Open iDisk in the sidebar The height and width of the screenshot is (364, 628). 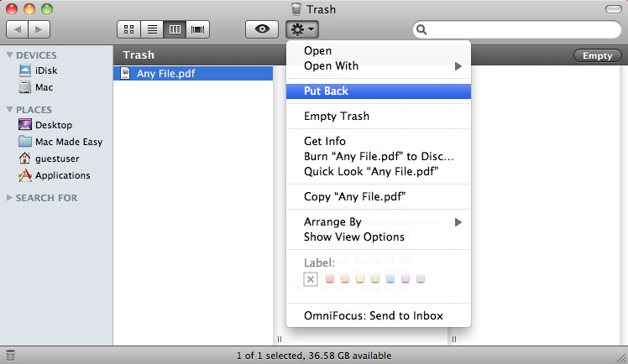point(46,70)
